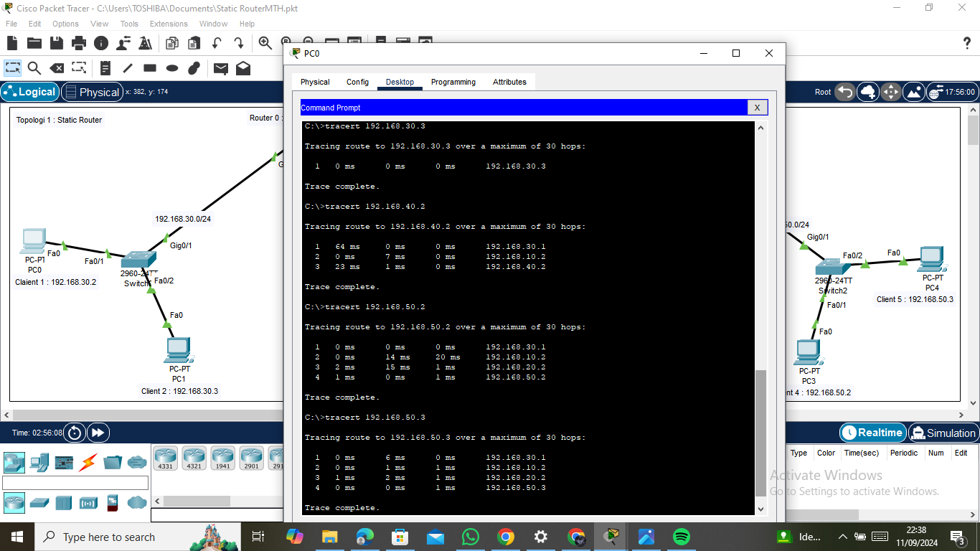Open Spotify from the taskbar
The height and width of the screenshot is (551, 980).
pyautogui.click(x=682, y=537)
